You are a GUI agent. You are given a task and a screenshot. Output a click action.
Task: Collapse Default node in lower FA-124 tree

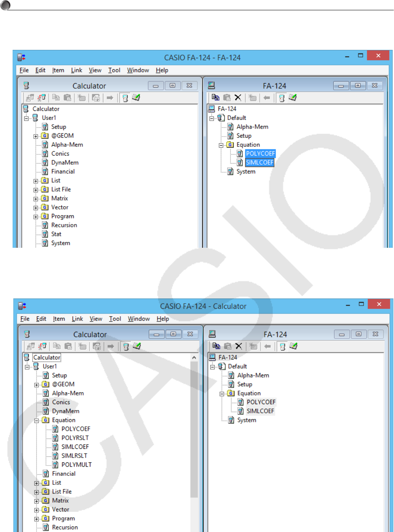click(x=212, y=367)
